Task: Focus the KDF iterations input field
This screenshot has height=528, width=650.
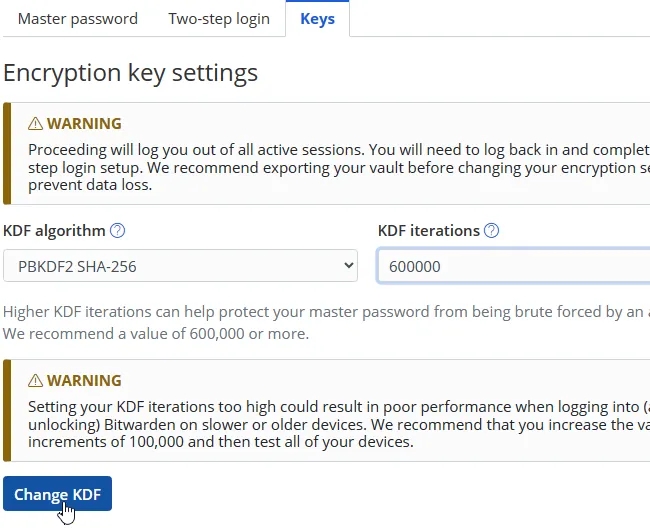Action: click(513, 266)
